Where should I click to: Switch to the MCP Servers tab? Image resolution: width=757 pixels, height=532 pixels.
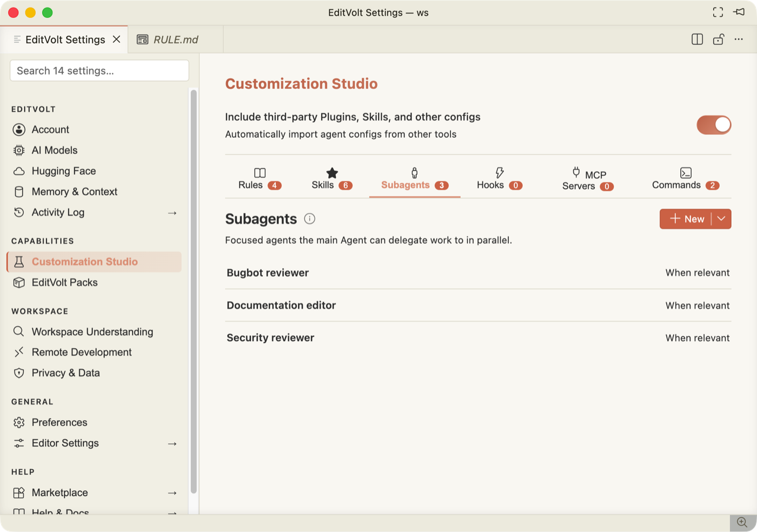point(588,179)
